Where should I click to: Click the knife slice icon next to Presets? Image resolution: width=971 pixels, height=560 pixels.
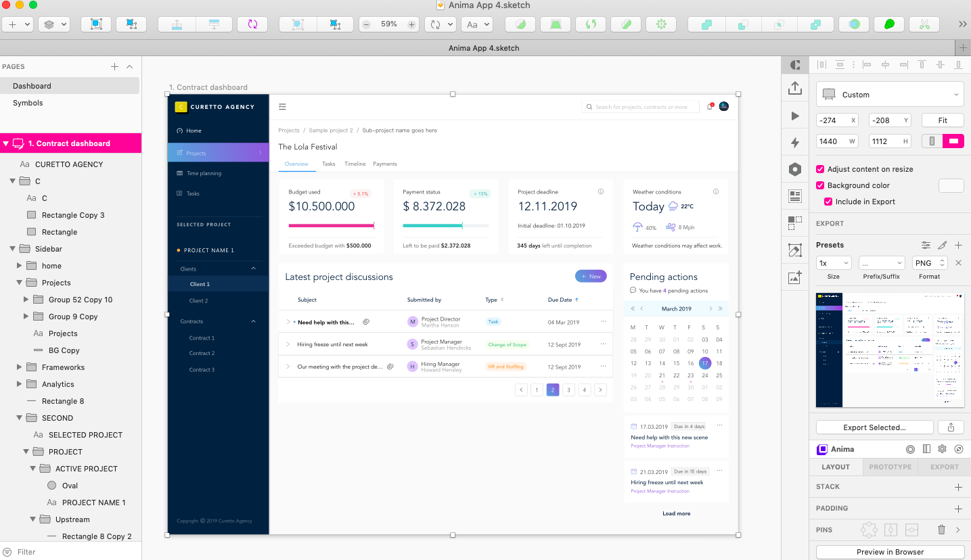coord(943,245)
